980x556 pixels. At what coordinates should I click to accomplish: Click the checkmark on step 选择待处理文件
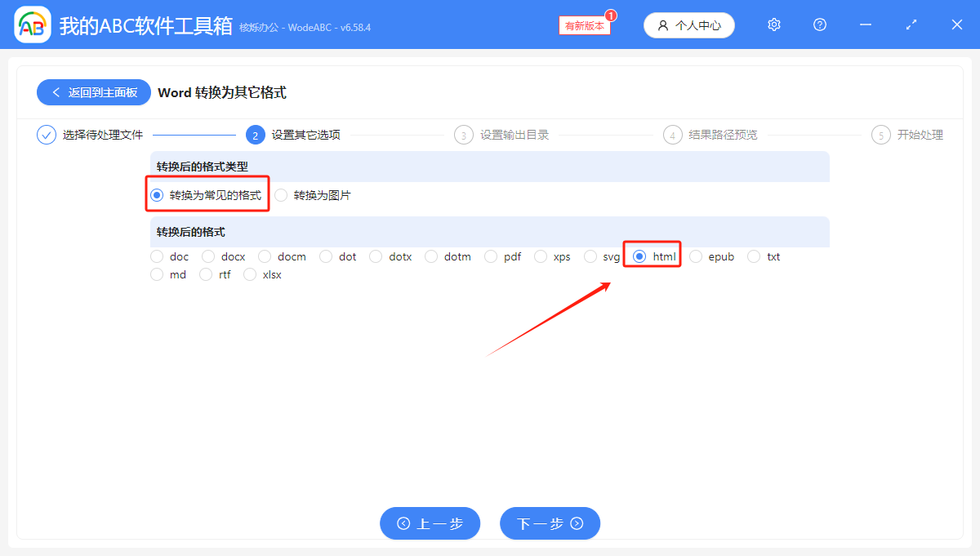tap(47, 134)
